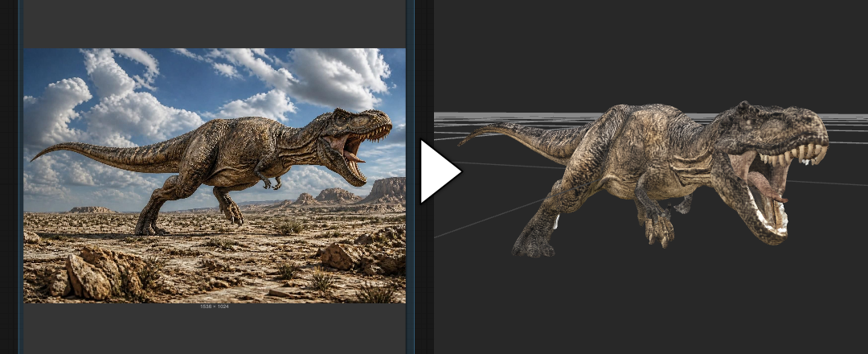
Task: Click the image dimensions label below the photo
Action: 215,307
